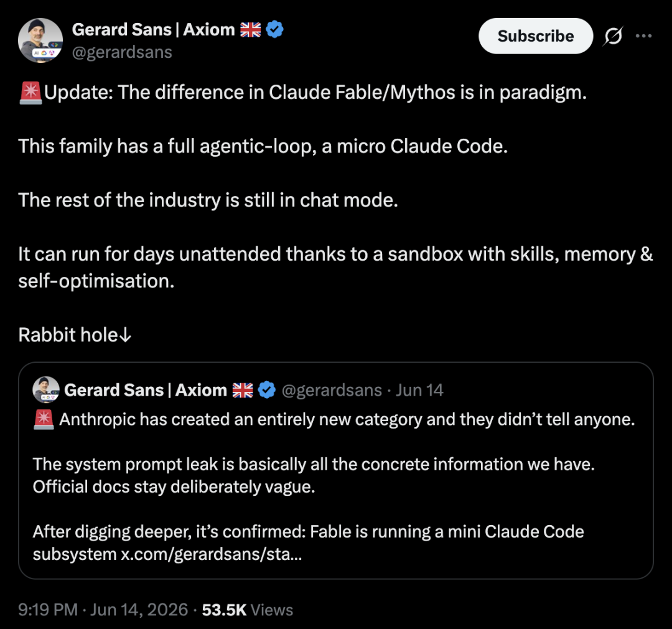Viewport: 672px width, 629px height.
Task: View the 53.5K Views analytics
Action: pyautogui.click(x=247, y=610)
